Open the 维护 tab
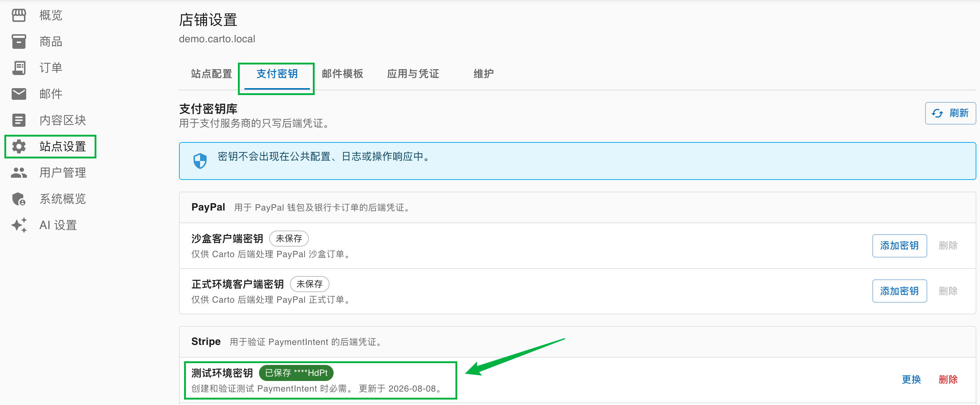Screen dimensions: 980x405 point(483,74)
